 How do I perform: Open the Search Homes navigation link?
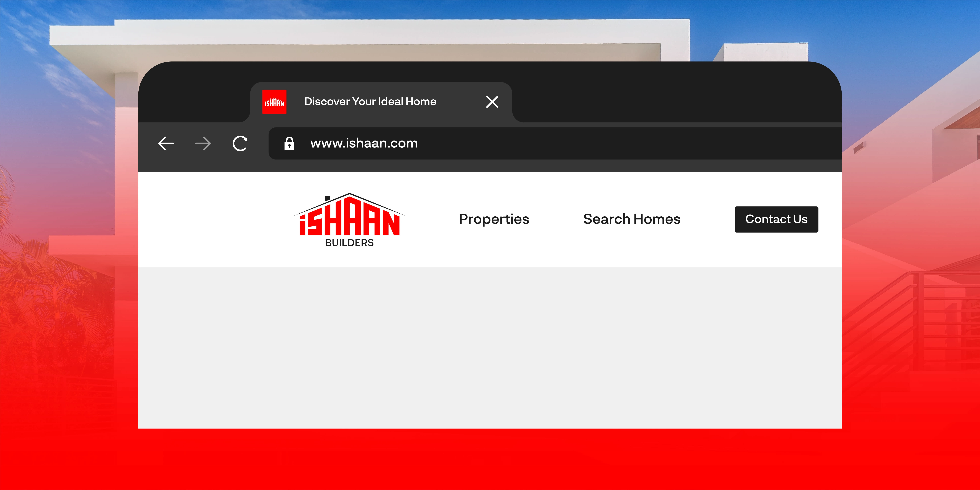click(x=632, y=219)
